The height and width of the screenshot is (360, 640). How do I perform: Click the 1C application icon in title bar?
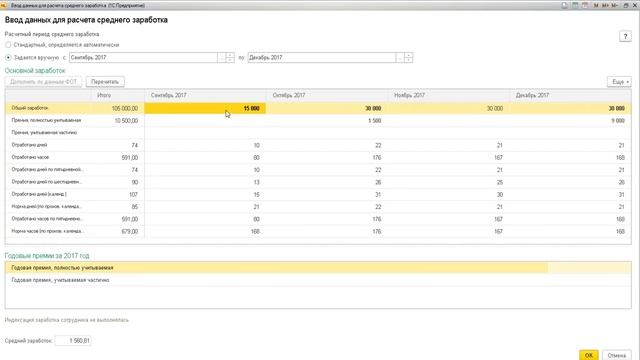point(3,5)
